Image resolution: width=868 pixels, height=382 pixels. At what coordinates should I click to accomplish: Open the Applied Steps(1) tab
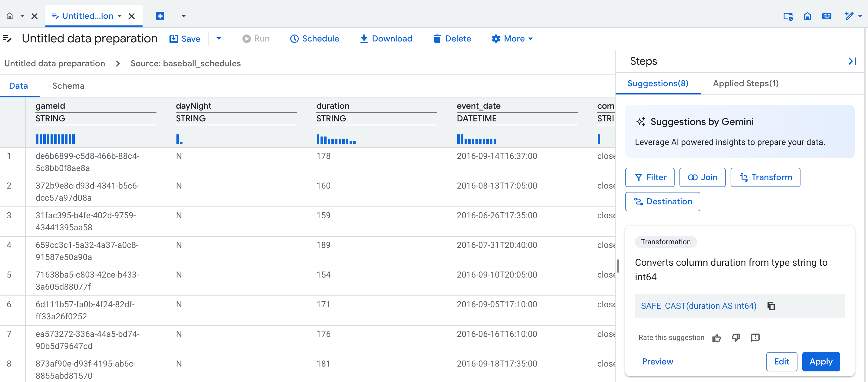point(745,83)
